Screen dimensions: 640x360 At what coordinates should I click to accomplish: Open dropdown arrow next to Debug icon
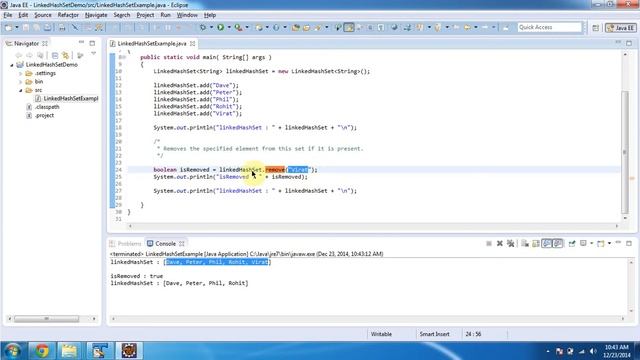(x=211, y=27)
